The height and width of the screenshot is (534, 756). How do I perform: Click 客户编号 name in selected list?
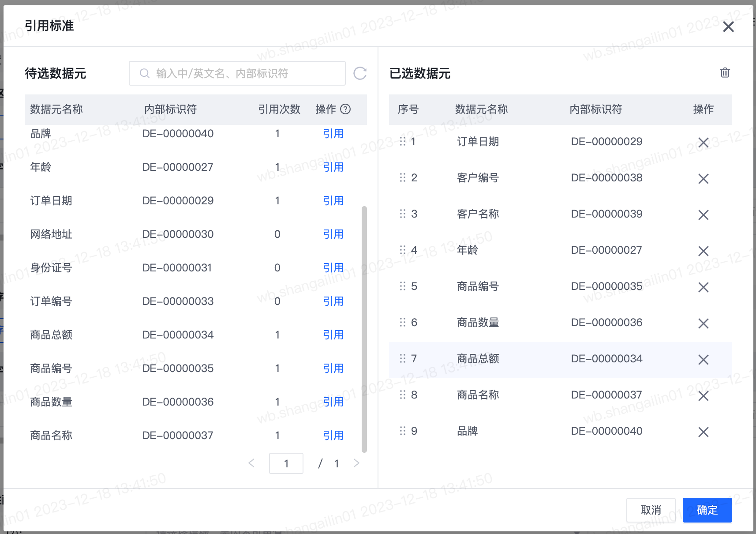click(x=478, y=177)
